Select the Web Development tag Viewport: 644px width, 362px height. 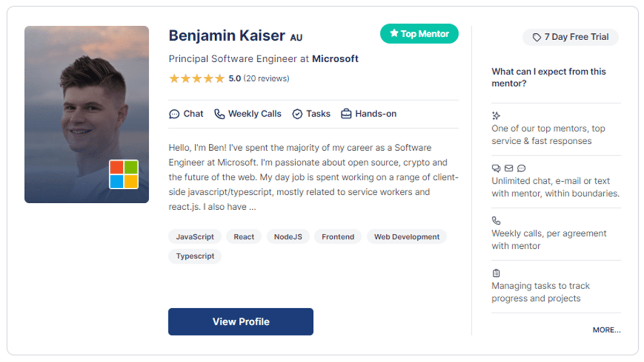click(x=407, y=237)
